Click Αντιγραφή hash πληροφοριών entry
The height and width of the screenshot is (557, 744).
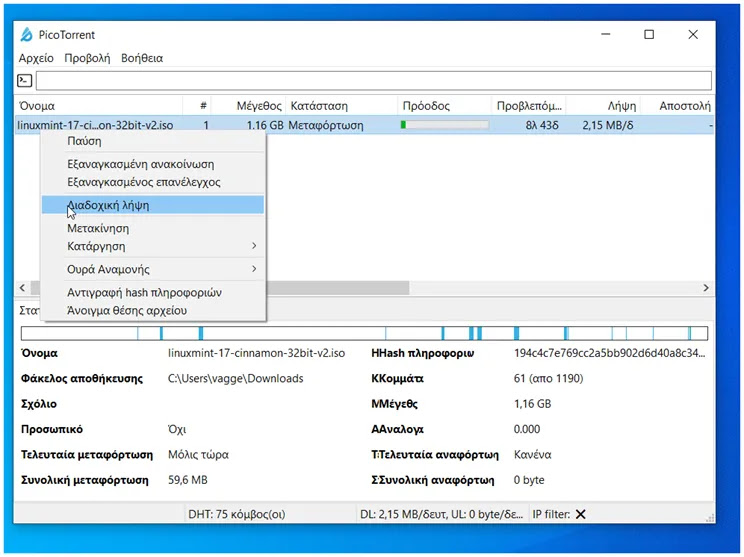click(x=153, y=292)
